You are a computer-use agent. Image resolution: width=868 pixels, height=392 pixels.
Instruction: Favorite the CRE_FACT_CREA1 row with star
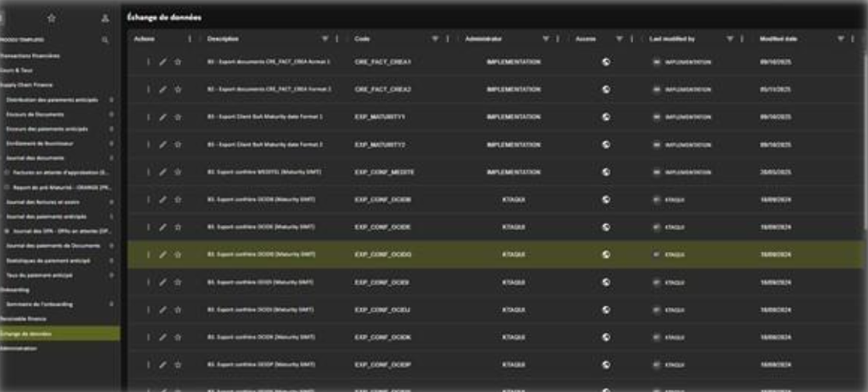(x=178, y=62)
